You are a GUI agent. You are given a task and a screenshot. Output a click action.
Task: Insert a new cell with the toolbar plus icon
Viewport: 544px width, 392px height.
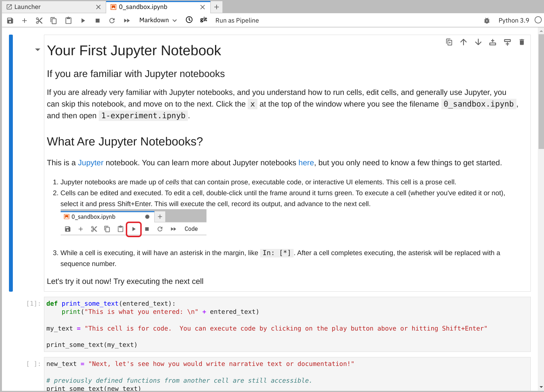(x=24, y=20)
